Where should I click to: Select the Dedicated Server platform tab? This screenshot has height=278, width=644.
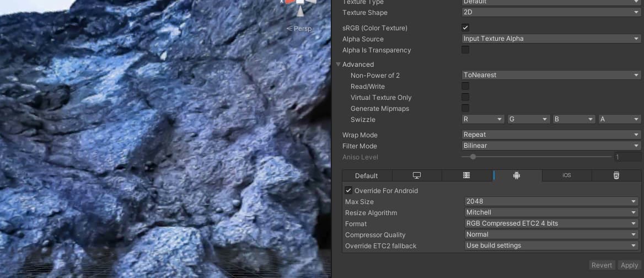pyautogui.click(x=466, y=175)
